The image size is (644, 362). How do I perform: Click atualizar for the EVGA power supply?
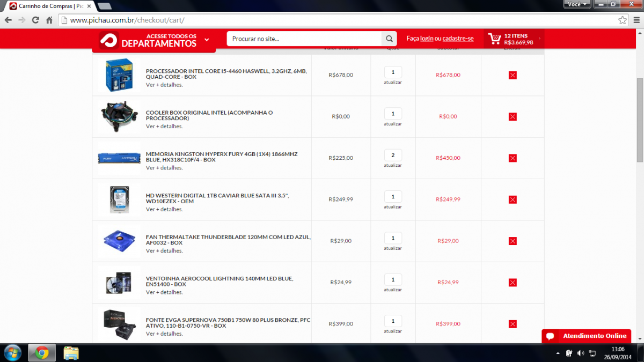393,331
